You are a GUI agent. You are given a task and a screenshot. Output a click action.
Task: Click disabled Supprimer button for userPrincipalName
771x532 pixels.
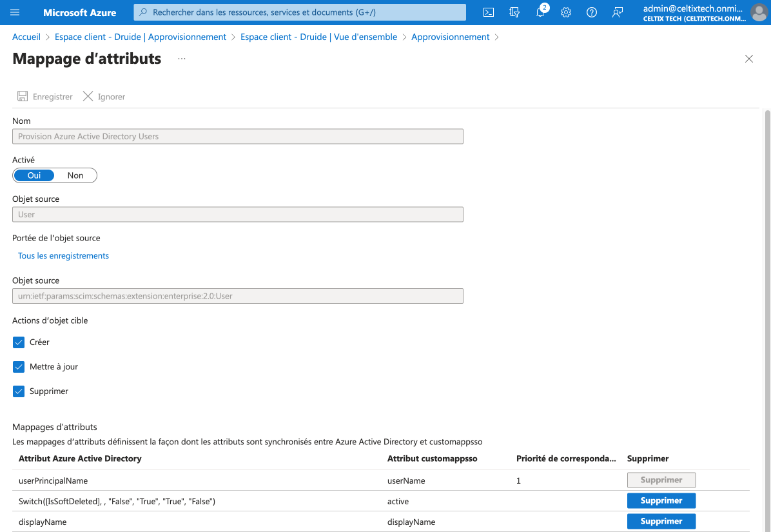click(661, 480)
